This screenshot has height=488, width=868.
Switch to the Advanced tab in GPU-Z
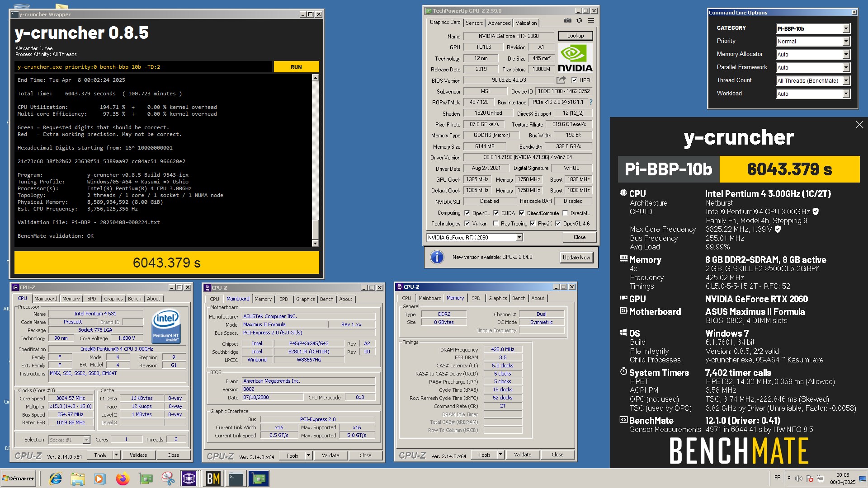tap(499, 23)
